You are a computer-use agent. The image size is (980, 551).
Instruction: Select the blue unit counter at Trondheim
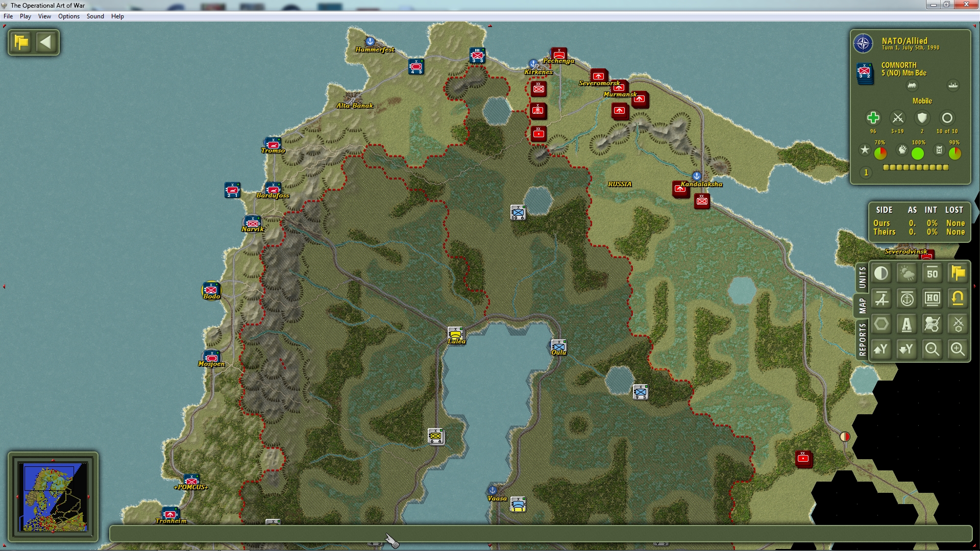coord(170,513)
